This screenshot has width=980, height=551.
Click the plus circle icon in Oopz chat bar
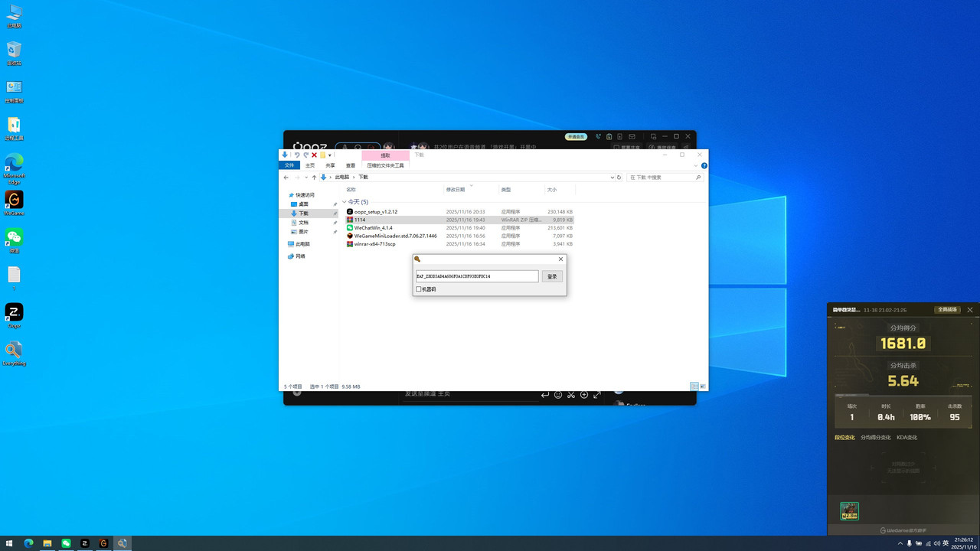point(584,395)
